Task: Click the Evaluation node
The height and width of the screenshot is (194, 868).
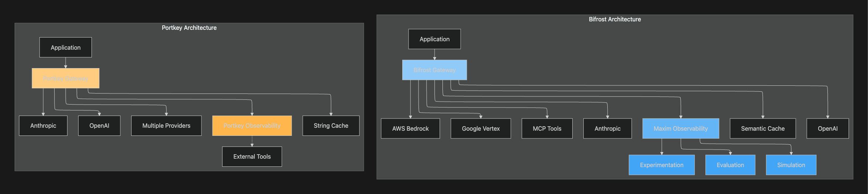Action: pos(730,165)
